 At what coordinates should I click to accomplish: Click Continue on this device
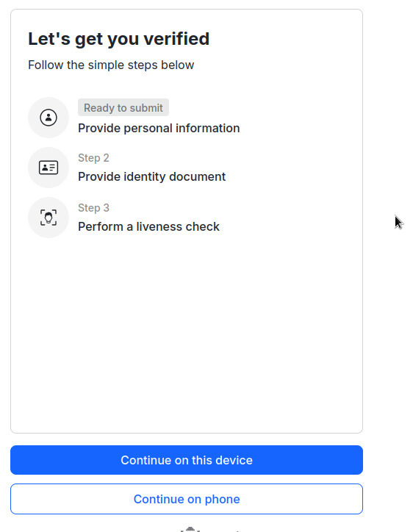click(187, 460)
